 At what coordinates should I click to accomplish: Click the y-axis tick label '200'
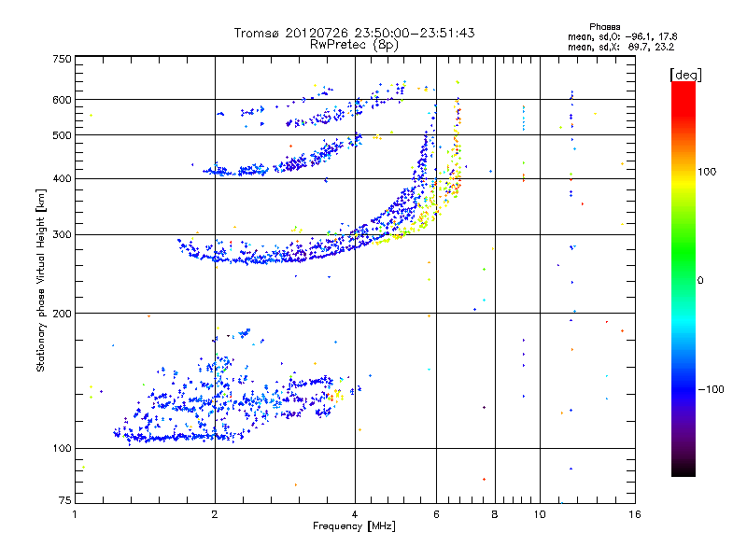pos(62,314)
